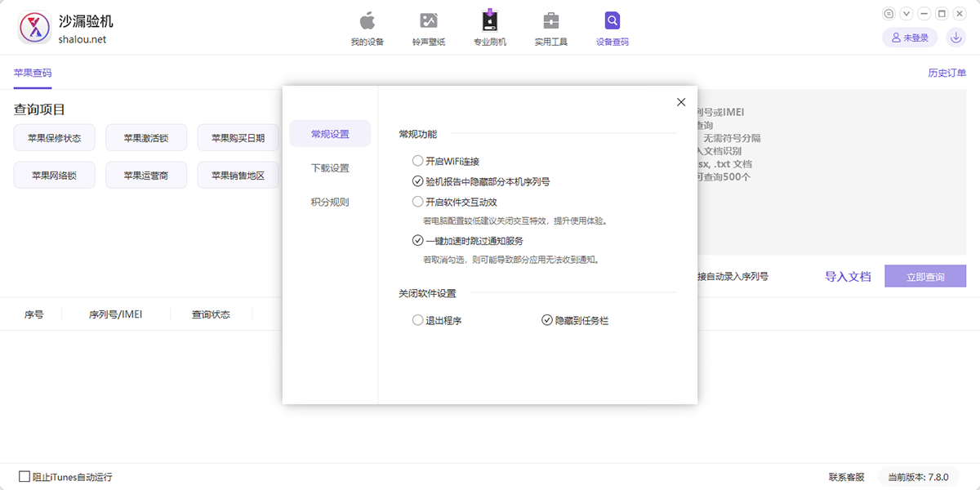The image size is (980, 490).
Task: Open 实用工具 toolbox icon
Action: [x=551, y=20]
